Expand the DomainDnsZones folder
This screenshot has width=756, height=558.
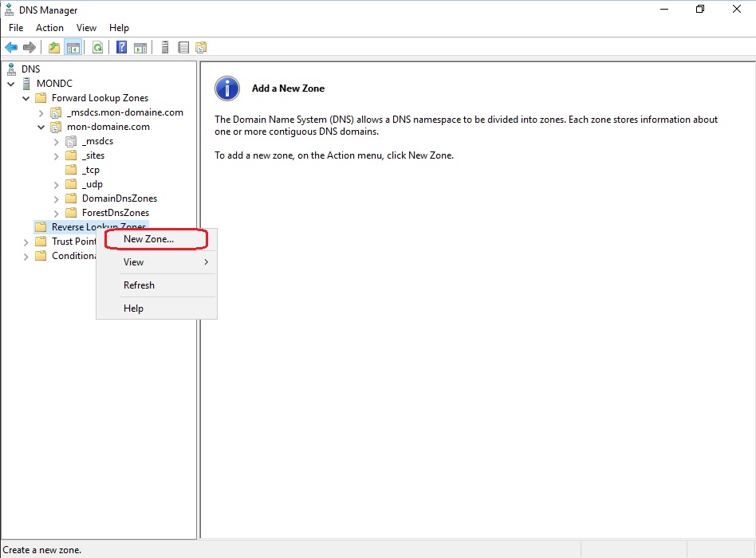tap(56, 199)
